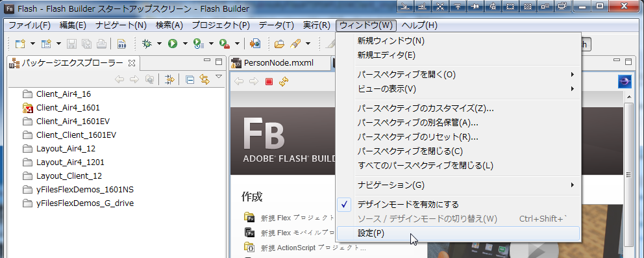Choose 新規エディタ(E) from the menu
The image size is (644, 258).
point(458,55)
